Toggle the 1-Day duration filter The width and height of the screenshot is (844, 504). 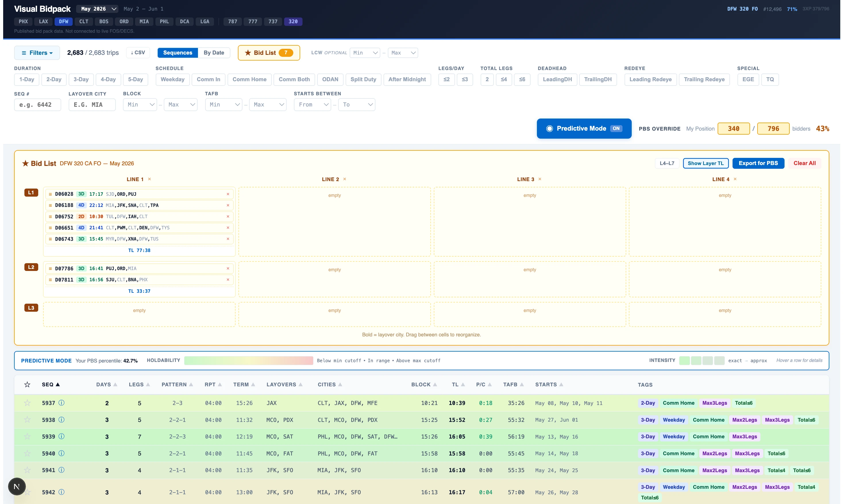point(26,80)
